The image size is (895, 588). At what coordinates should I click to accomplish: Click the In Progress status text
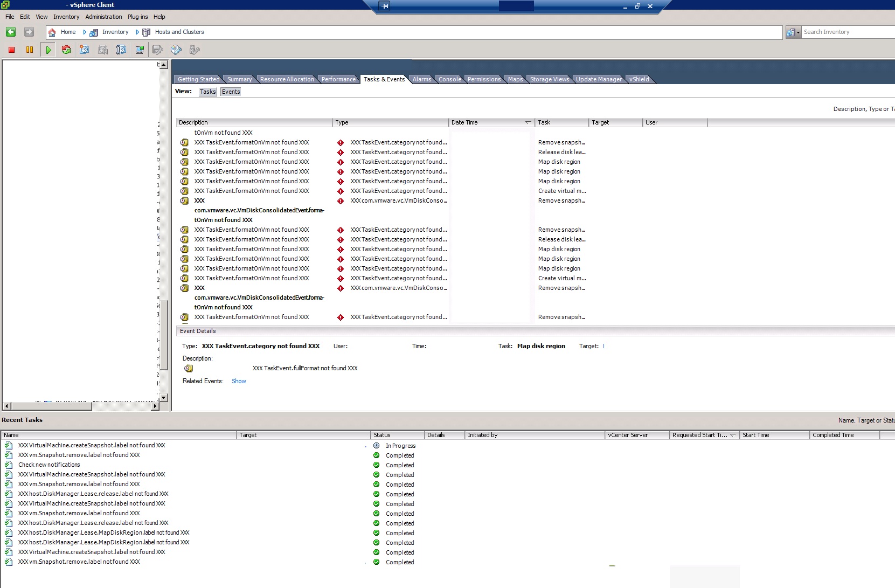400,446
